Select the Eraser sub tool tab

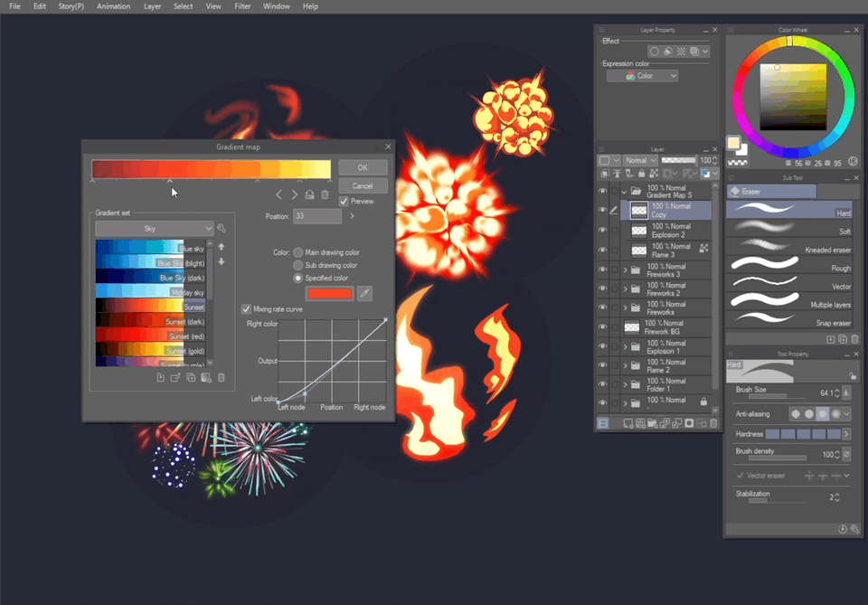(x=771, y=192)
